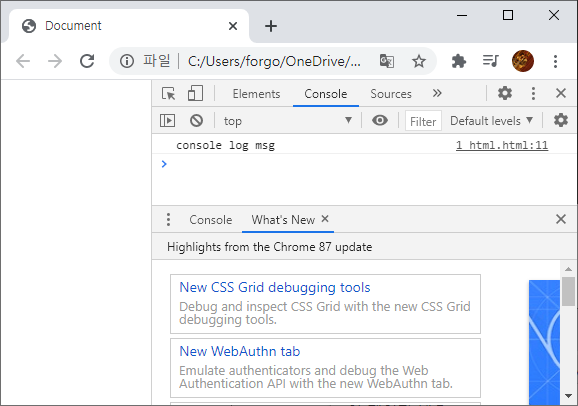Go back to previous page
The height and width of the screenshot is (406, 578).
tap(23, 61)
